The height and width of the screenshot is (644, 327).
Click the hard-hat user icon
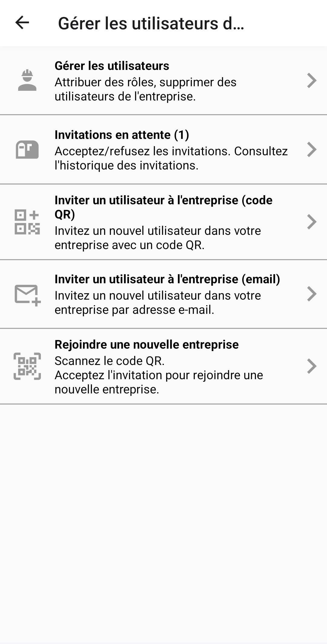[x=27, y=80]
